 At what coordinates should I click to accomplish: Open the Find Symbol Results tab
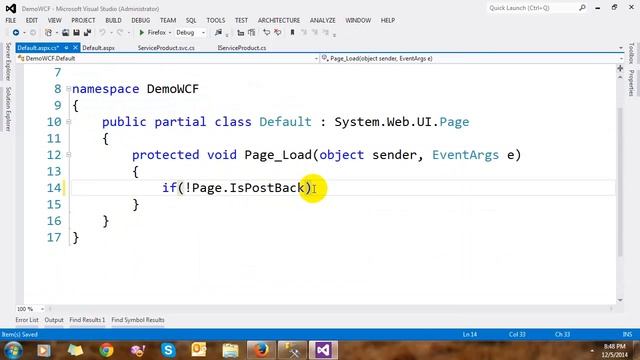[138, 320]
